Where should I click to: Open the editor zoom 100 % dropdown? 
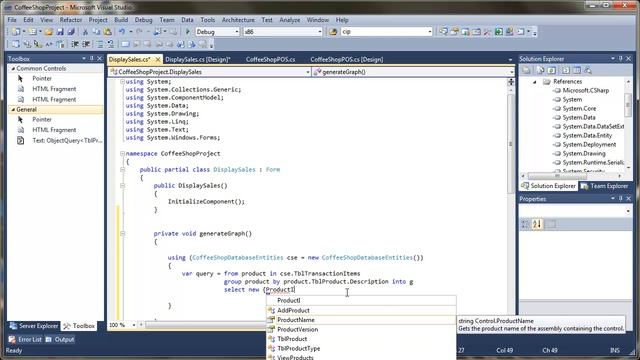pos(133,325)
